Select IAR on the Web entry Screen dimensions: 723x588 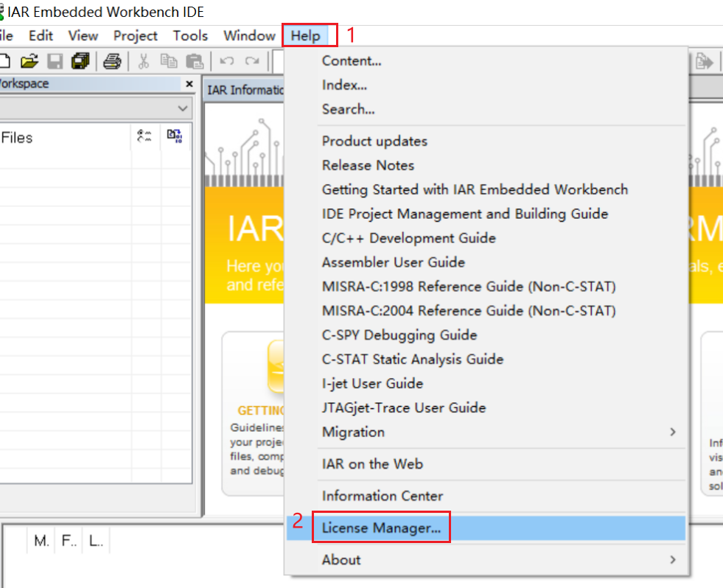pos(486,464)
